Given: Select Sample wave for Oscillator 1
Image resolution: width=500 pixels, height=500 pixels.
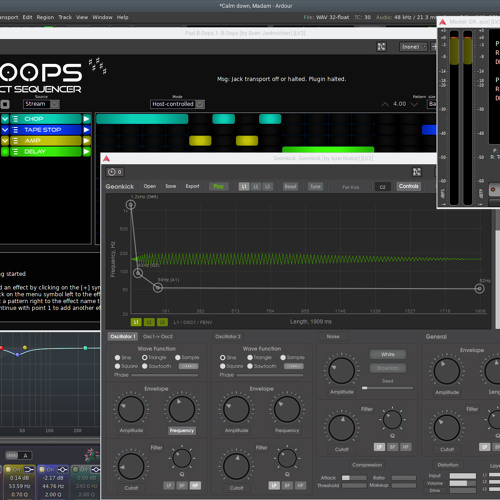Looking at the screenshot, I should (178, 357).
